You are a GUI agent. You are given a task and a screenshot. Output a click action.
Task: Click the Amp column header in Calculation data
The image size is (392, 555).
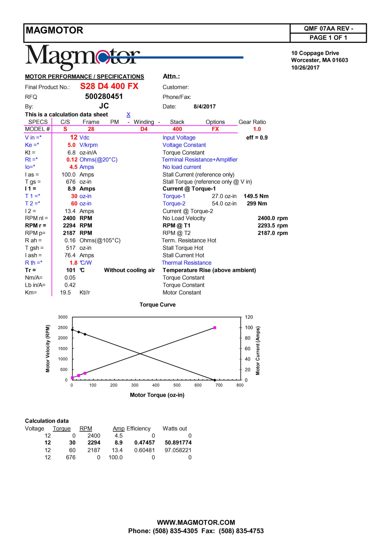pos(119,428)
